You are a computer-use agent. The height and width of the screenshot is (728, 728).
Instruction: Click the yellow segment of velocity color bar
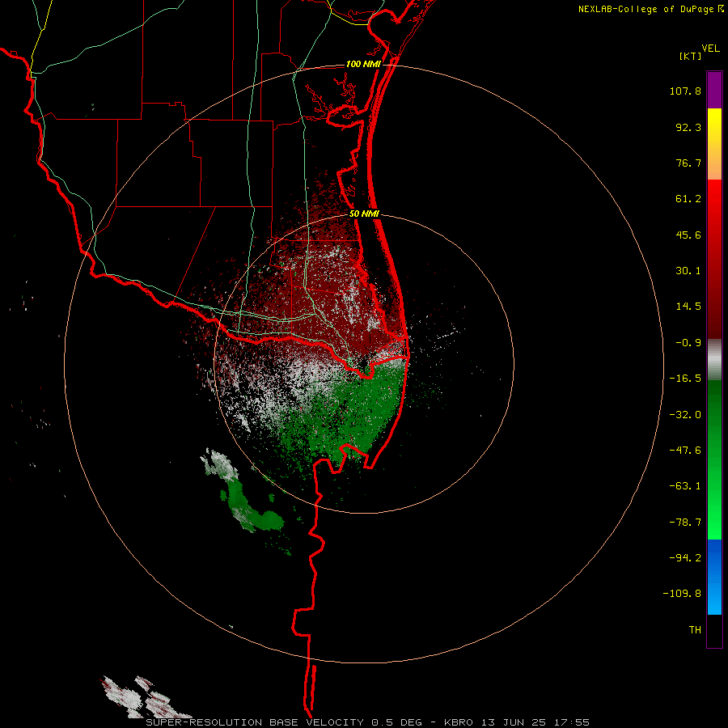(714, 144)
